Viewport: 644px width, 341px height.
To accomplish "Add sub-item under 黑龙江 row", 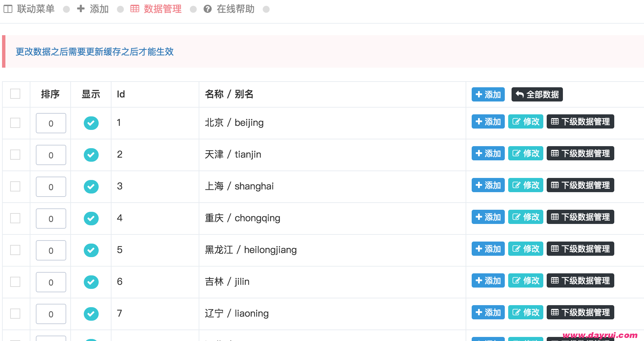I will point(488,249).
